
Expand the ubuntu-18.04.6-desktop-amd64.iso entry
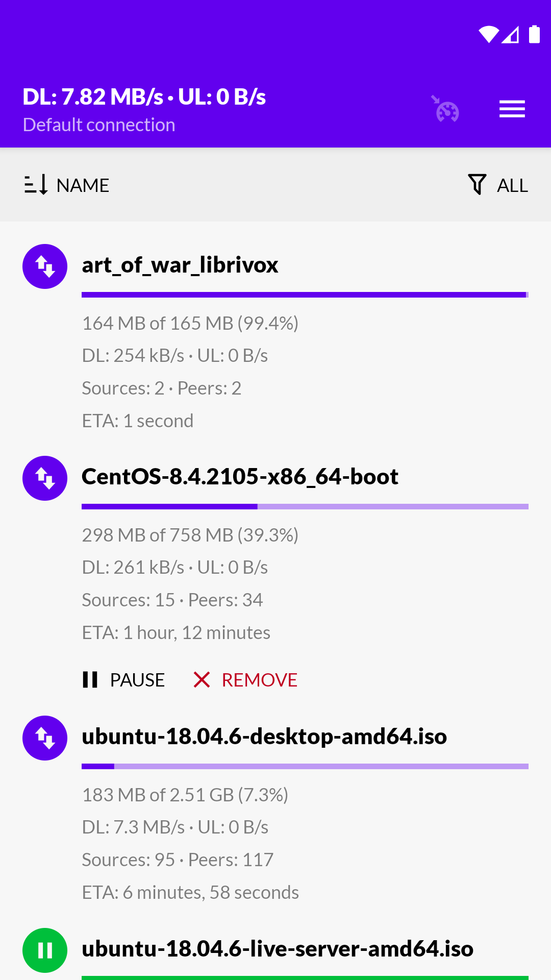[x=264, y=737]
